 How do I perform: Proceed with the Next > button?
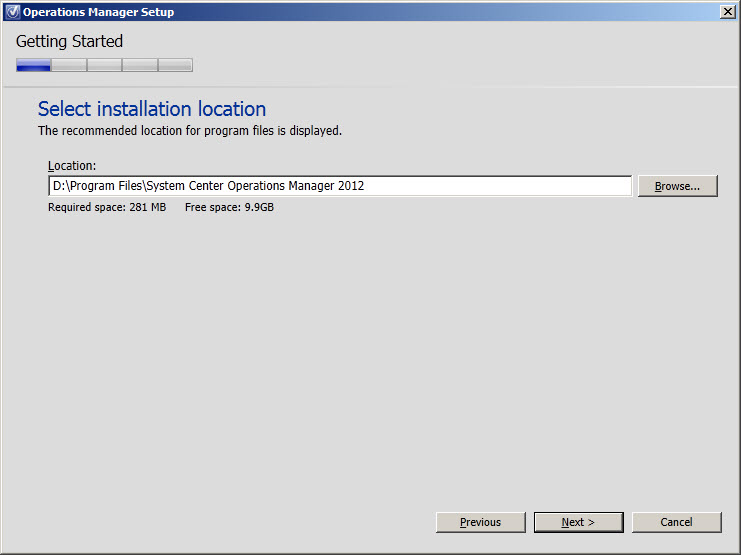[x=578, y=522]
